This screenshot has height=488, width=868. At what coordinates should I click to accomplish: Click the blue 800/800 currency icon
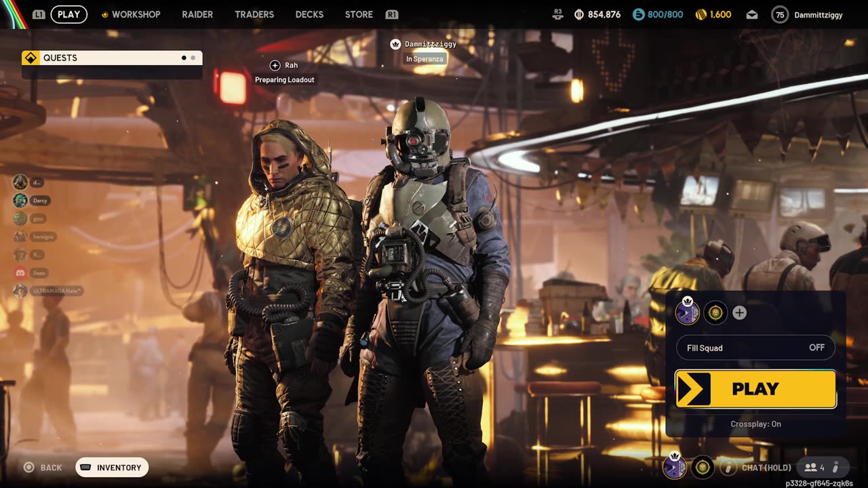(638, 14)
